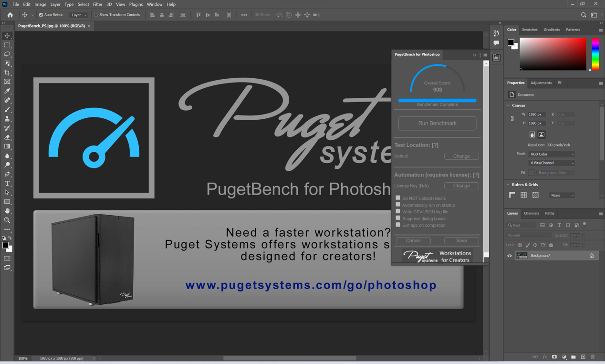Click the Run Benchmark button
Screen dimensions: 605x364
click(x=437, y=124)
